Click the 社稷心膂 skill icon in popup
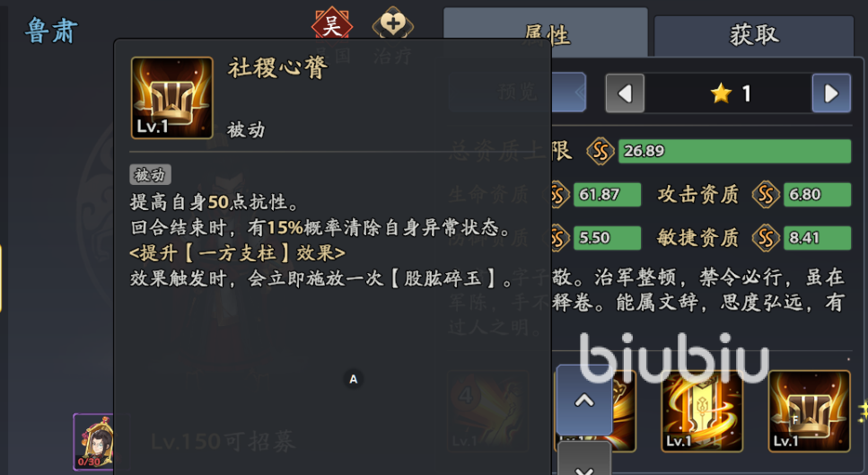Image resolution: width=868 pixels, height=475 pixels. point(172,98)
